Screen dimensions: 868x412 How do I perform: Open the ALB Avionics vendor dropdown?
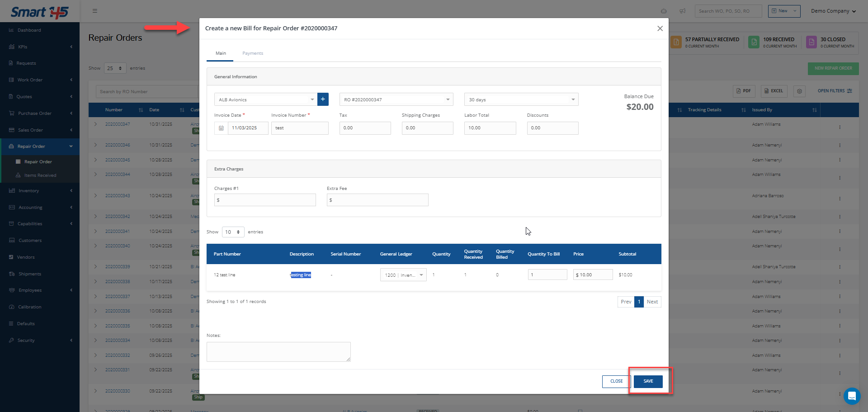(x=265, y=99)
